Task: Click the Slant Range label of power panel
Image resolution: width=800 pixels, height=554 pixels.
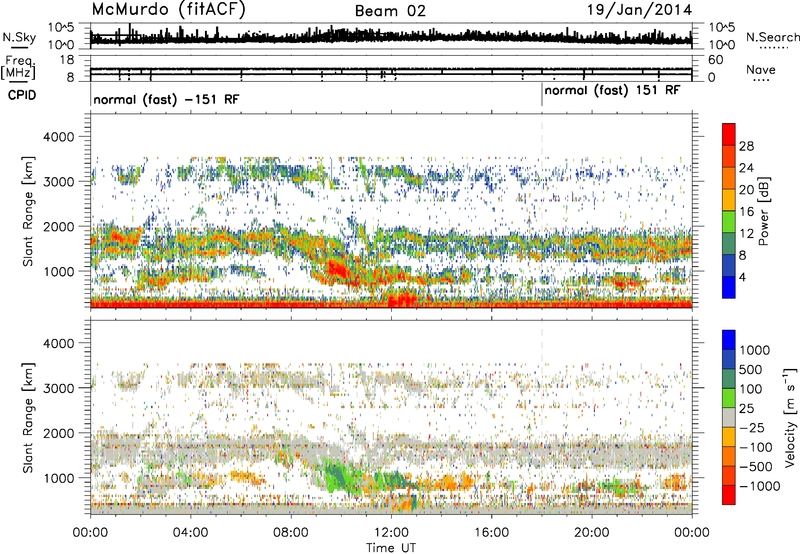Action: 28,211
